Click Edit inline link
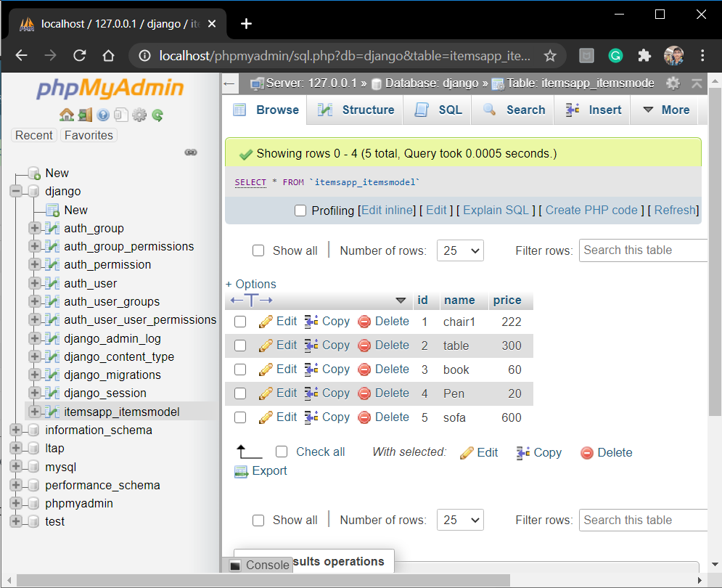The image size is (722, 588). click(x=387, y=210)
